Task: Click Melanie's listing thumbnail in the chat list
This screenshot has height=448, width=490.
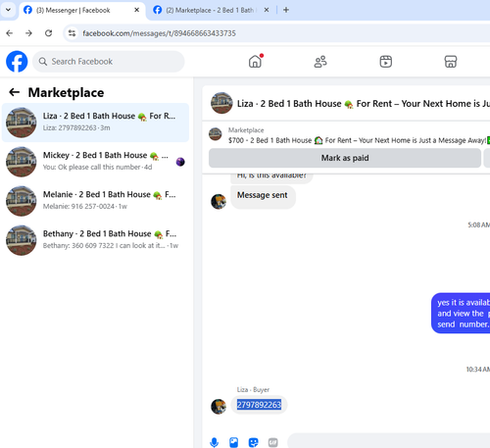Action: pyautogui.click(x=22, y=201)
